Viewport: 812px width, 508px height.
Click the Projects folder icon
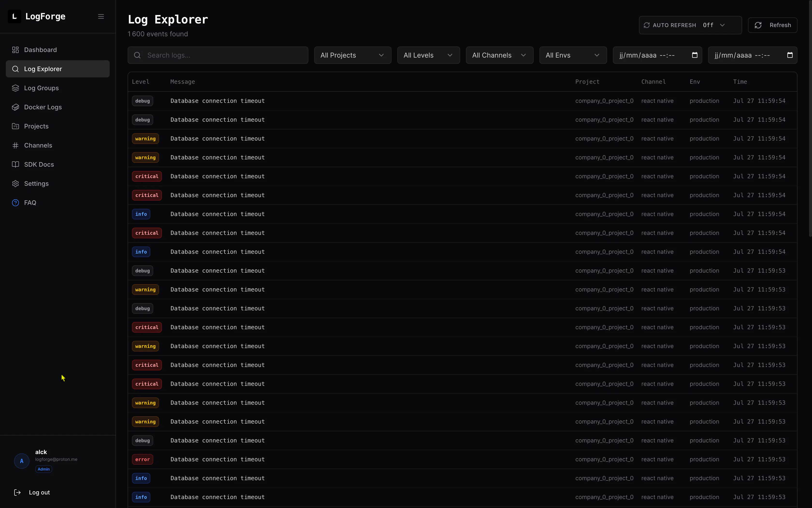15,126
